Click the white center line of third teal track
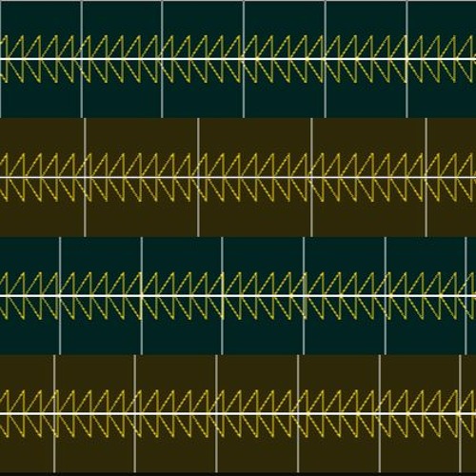 click(x=238, y=295)
